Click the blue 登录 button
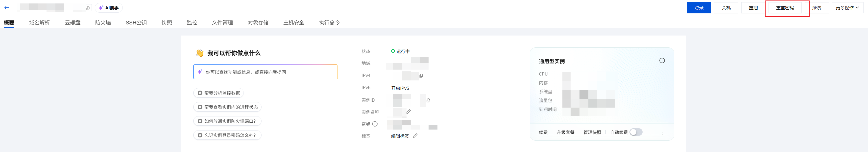The height and width of the screenshot is (152, 868). (699, 8)
